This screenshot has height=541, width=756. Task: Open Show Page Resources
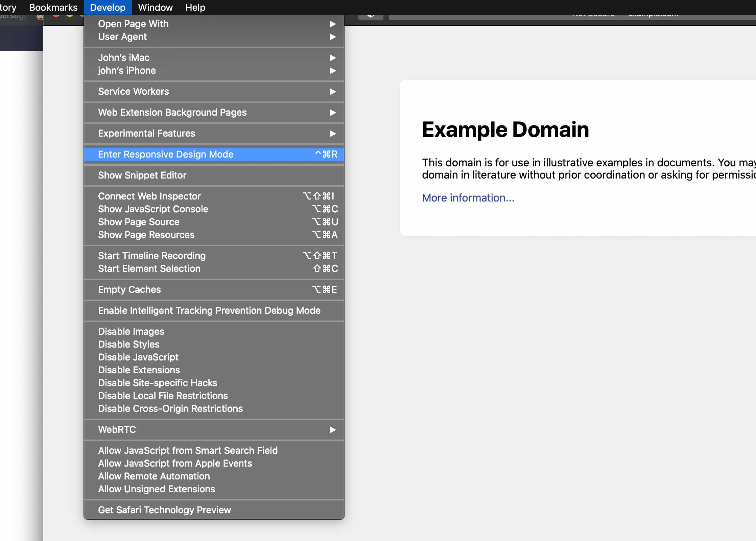[x=146, y=235]
